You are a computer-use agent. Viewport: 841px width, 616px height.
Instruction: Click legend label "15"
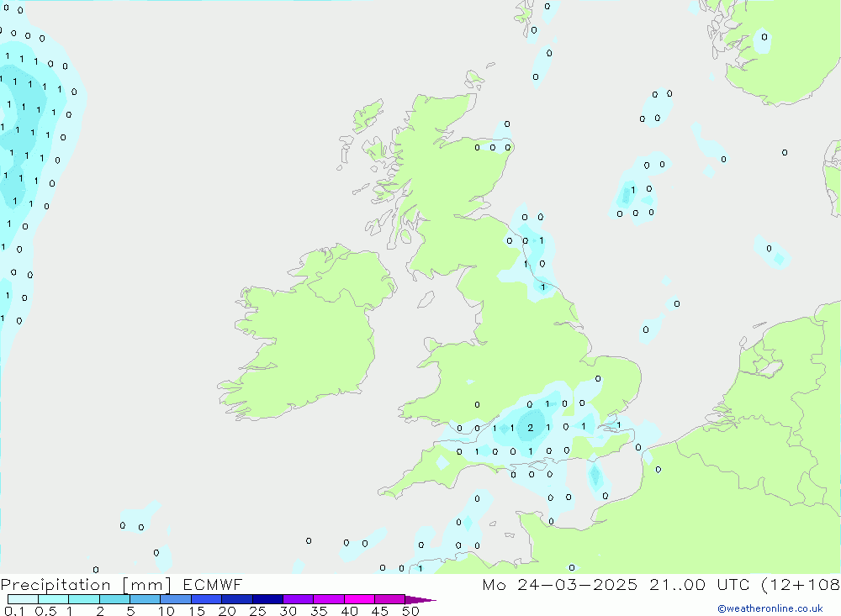point(197,611)
